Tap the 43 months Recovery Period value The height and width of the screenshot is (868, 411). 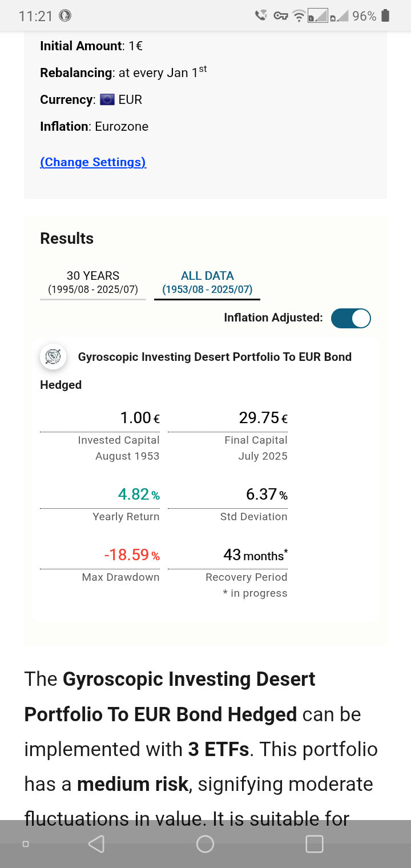click(255, 555)
